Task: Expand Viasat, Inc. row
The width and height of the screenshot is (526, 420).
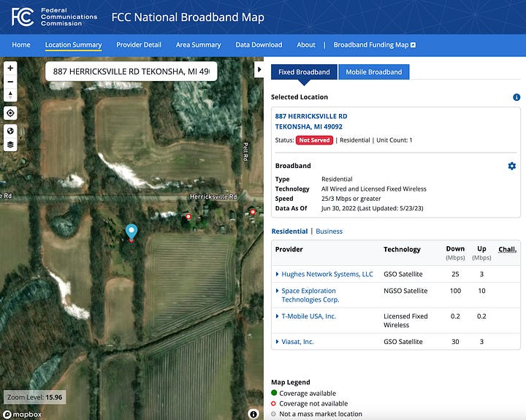Action: pyautogui.click(x=277, y=342)
